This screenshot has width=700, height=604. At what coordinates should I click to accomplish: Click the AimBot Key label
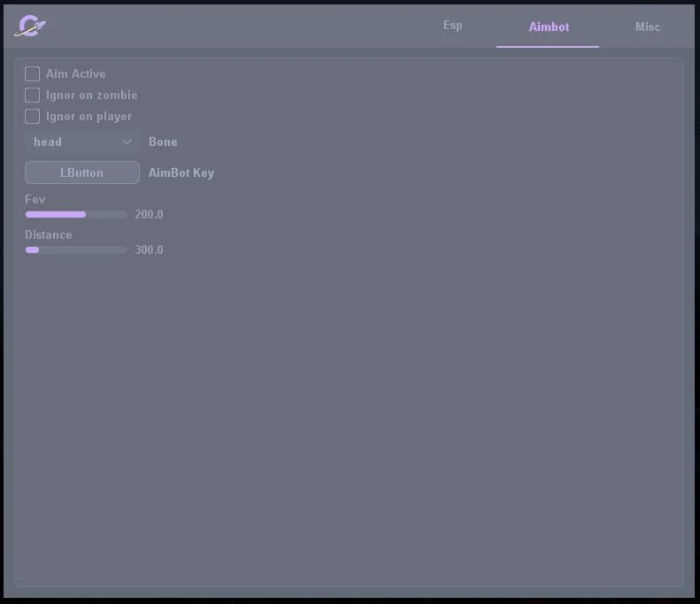click(x=181, y=172)
